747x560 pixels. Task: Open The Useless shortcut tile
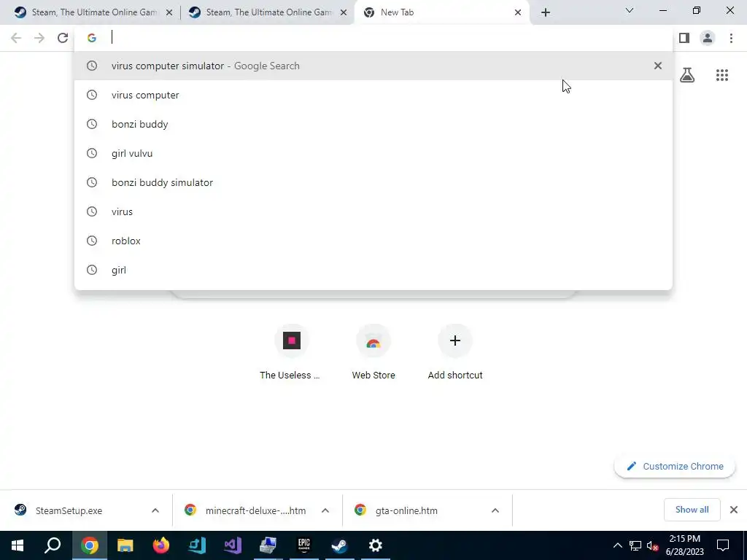(291, 352)
